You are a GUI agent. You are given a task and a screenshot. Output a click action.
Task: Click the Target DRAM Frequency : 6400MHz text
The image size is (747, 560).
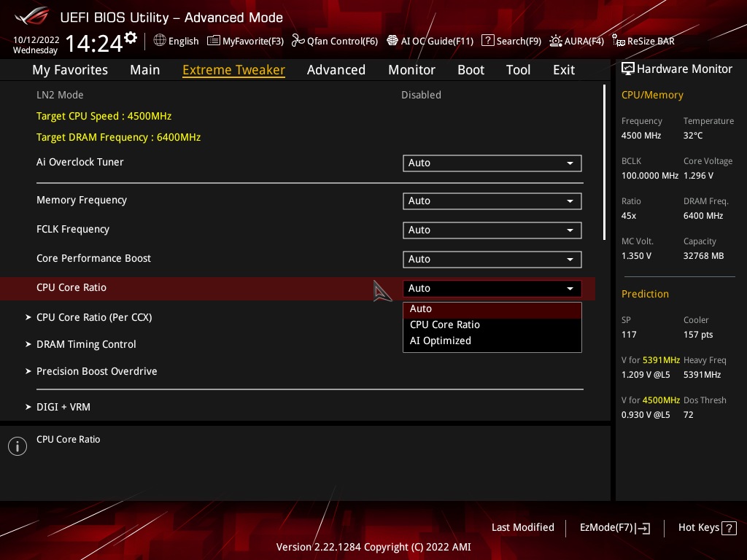(x=119, y=137)
